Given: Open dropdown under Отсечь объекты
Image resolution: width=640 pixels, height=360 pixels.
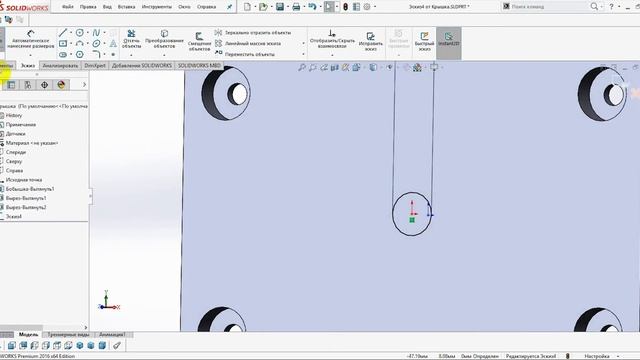Looking at the screenshot, I should pyautogui.click(x=131, y=55).
